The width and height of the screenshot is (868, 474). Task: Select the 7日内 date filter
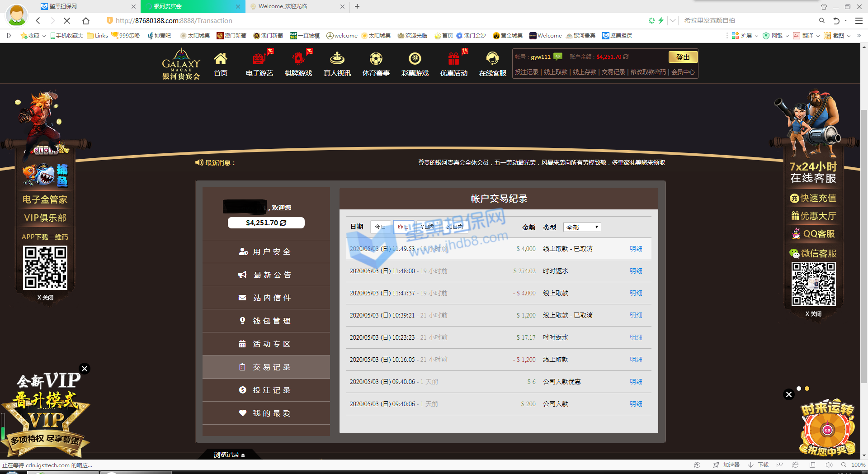pyautogui.click(x=427, y=227)
